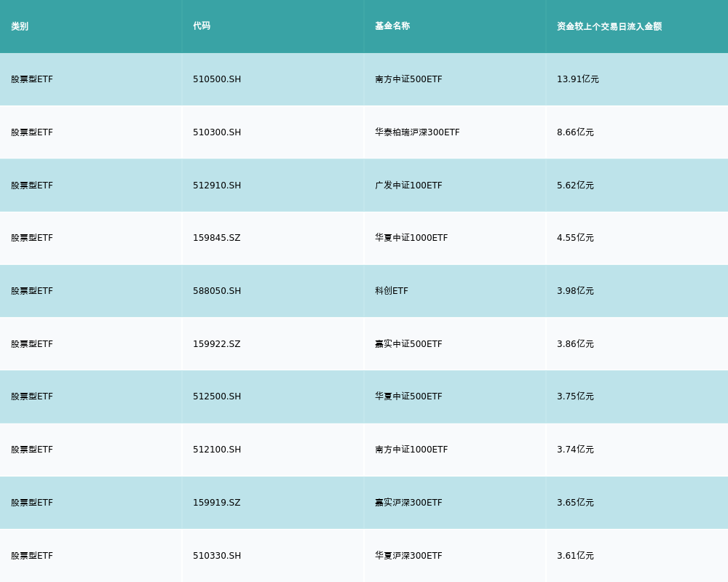Image resolution: width=728 pixels, height=582 pixels.
Task: Select fund code 510300.SH
Action: point(217,132)
